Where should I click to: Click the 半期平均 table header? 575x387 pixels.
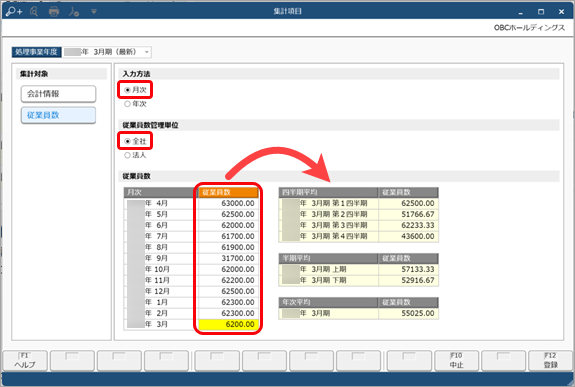[328, 259]
